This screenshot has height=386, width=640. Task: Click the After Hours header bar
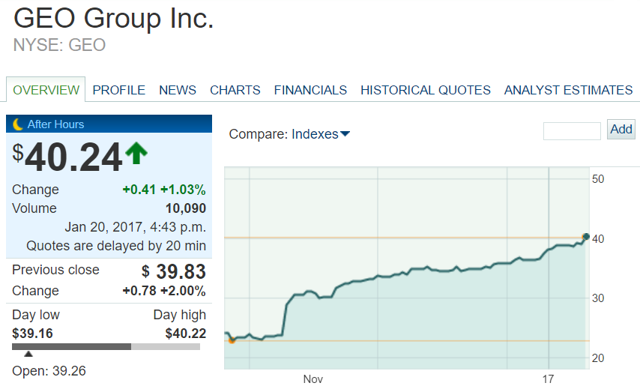click(x=109, y=124)
